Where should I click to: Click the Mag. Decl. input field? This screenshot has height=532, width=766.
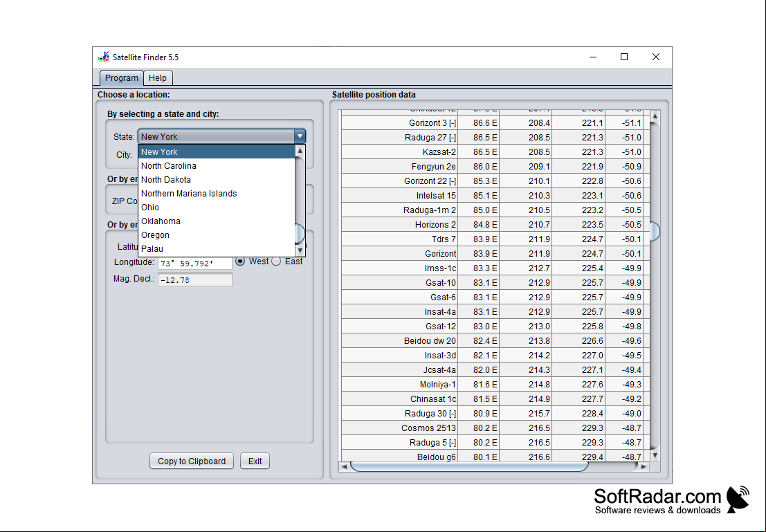point(195,280)
